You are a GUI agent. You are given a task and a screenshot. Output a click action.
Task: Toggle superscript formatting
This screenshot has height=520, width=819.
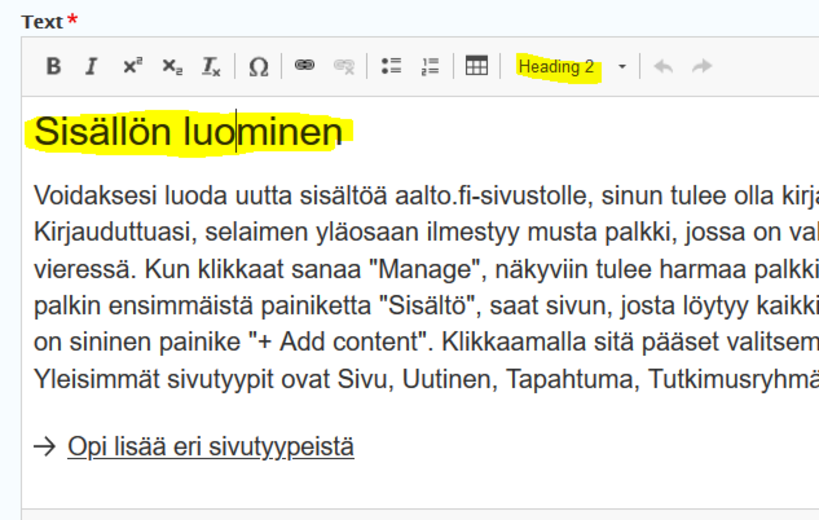coord(132,67)
